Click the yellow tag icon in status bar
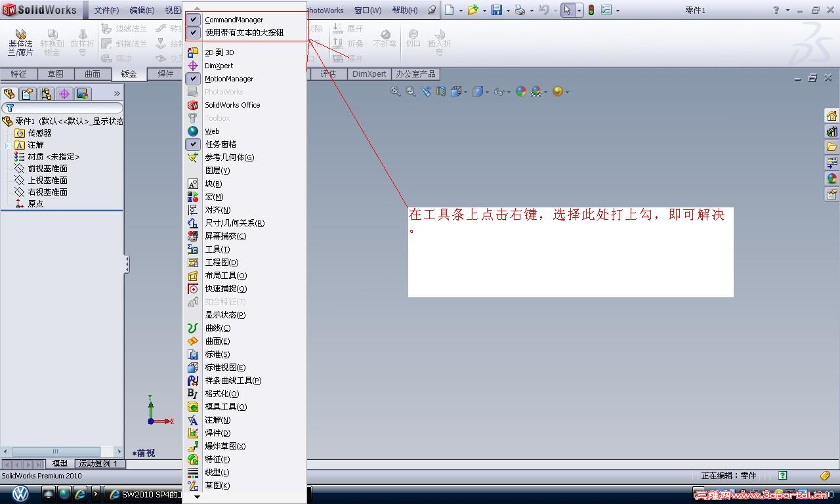Screen dimensions: 840x504 tap(826, 476)
